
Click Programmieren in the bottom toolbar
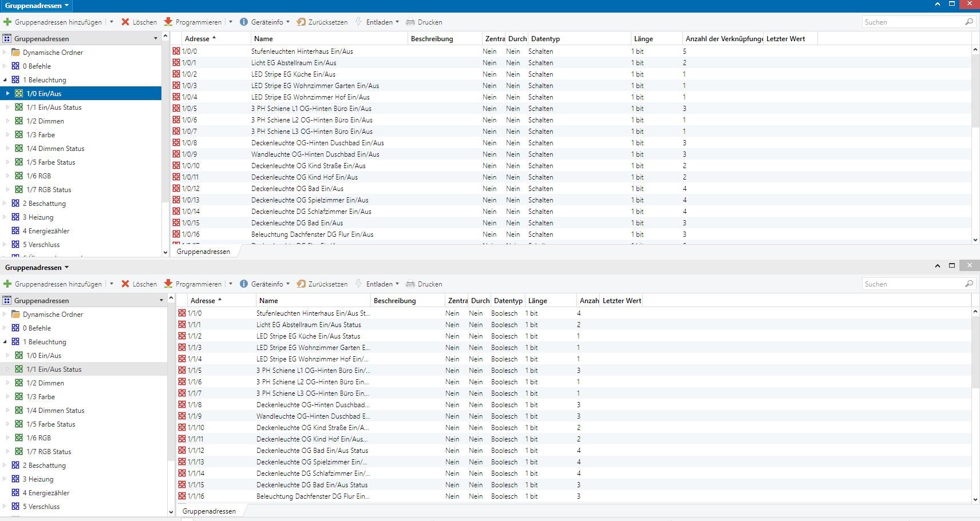point(193,284)
